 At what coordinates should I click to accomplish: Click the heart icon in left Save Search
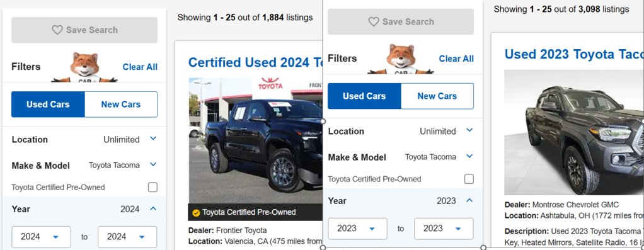[57, 30]
